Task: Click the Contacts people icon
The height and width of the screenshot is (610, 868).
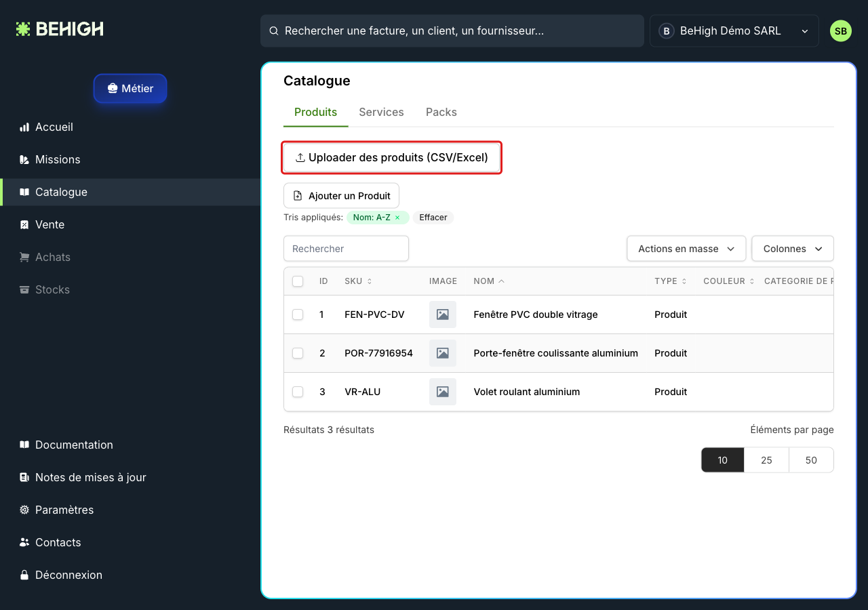Action: 24,543
